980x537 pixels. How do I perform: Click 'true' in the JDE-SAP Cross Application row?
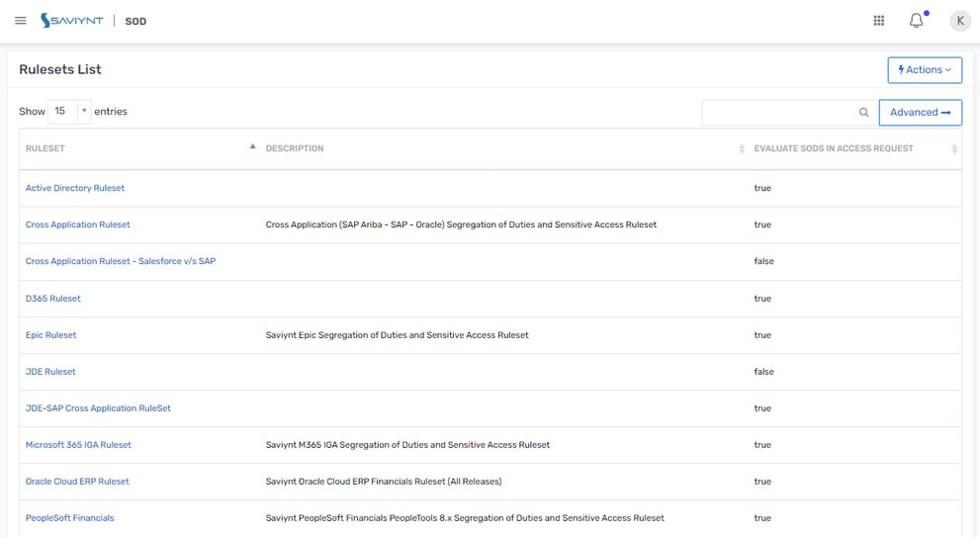tap(762, 408)
